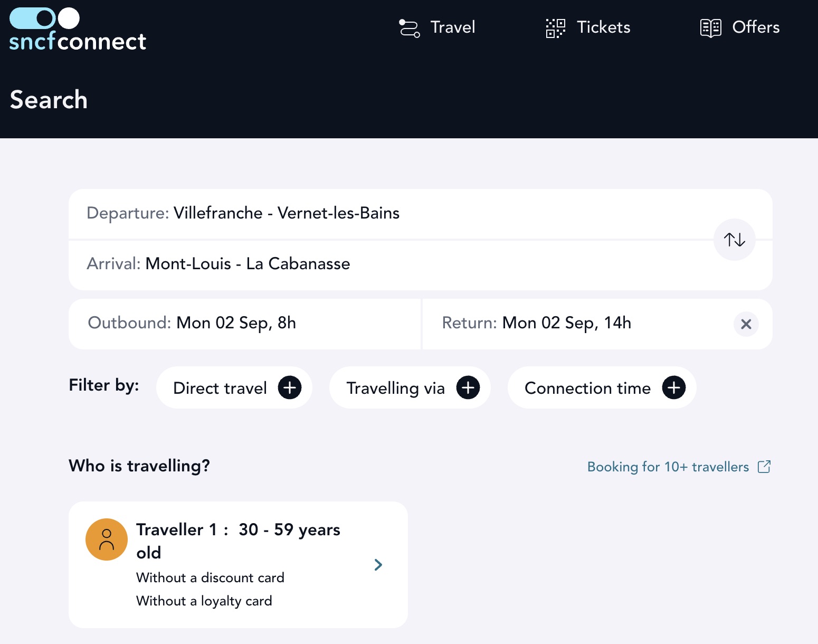Open the Tickets menu

click(x=588, y=27)
